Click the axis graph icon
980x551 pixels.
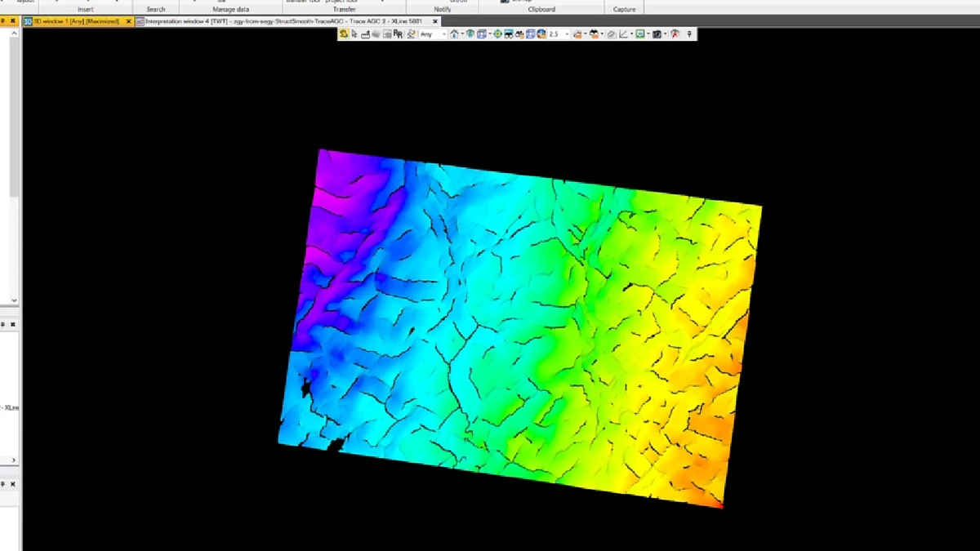[x=623, y=34]
